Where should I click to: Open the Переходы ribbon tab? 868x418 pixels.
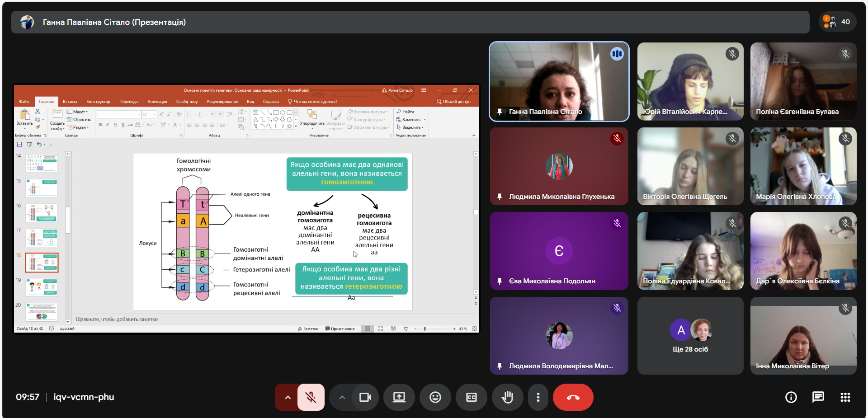click(x=129, y=102)
